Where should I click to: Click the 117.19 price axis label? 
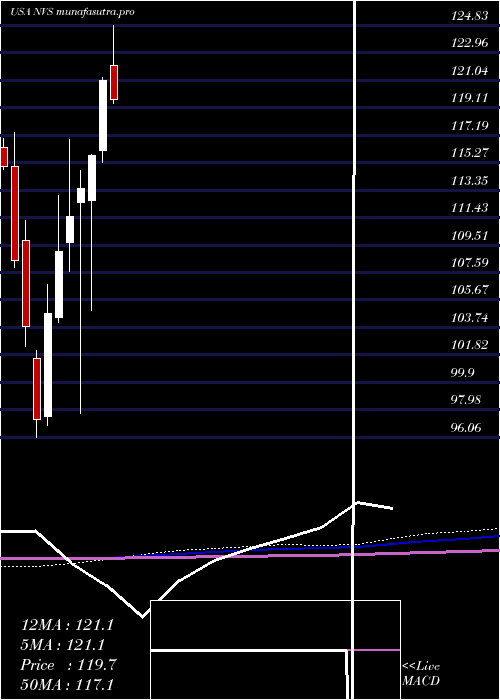(x=470, y=126)
